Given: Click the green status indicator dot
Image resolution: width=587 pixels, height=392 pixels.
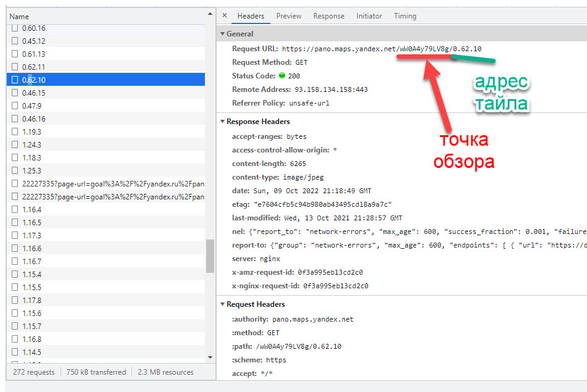Looking at the screenshot, I should tap(282, 76).
